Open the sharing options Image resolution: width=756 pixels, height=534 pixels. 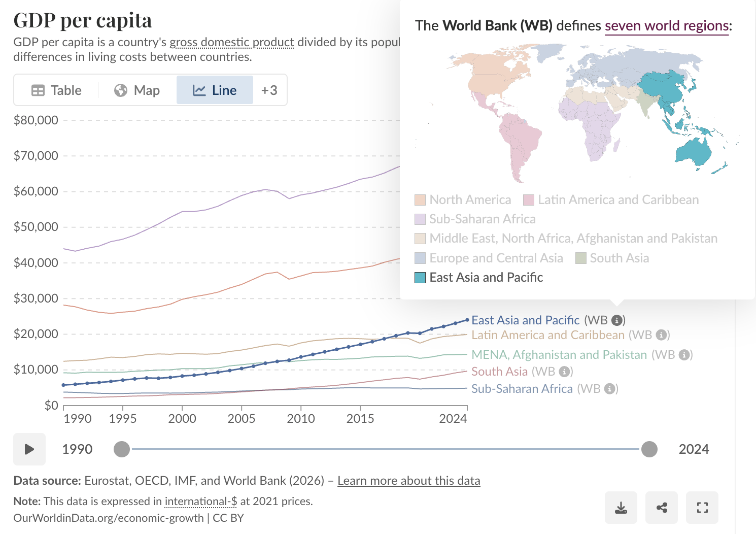[x=661, y=507]
